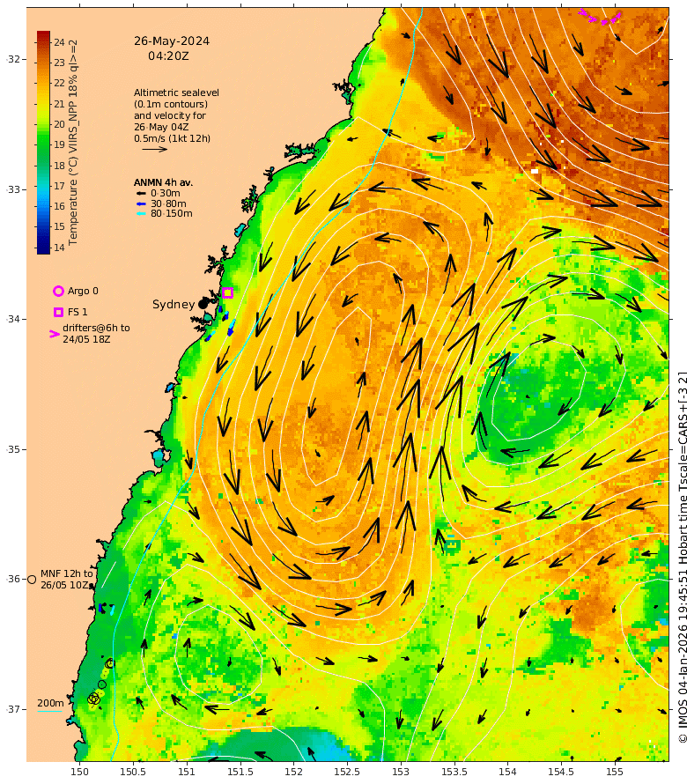Click longitude axis label 155

tap(615, 772)
